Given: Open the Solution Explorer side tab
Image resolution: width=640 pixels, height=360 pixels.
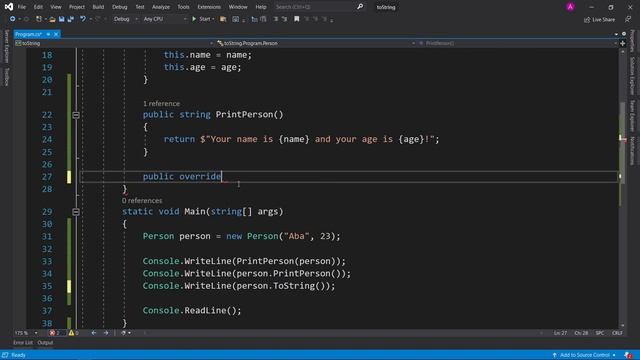Looking at the screenshot, I should 632,76.
